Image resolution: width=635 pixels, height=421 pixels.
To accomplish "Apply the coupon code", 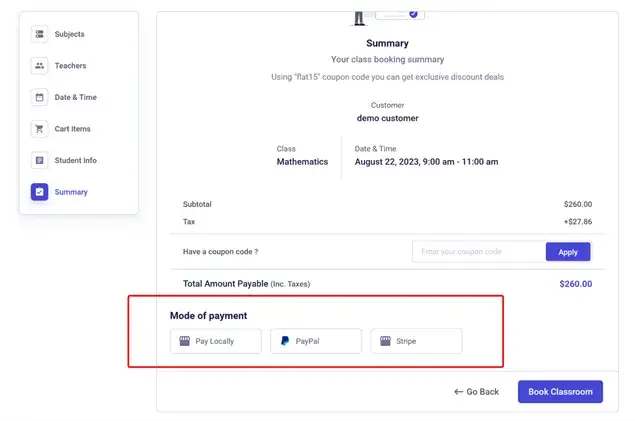I will (568, 252).
